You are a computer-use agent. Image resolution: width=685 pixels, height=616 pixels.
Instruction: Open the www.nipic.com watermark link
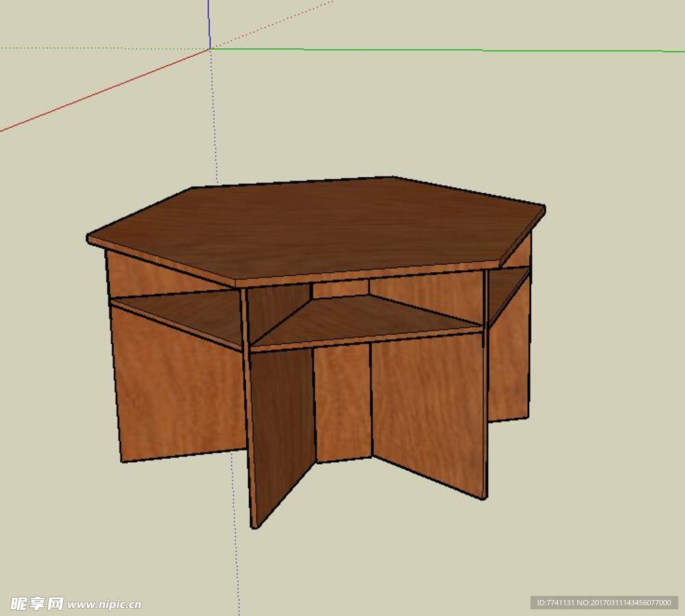click(104, 604)
